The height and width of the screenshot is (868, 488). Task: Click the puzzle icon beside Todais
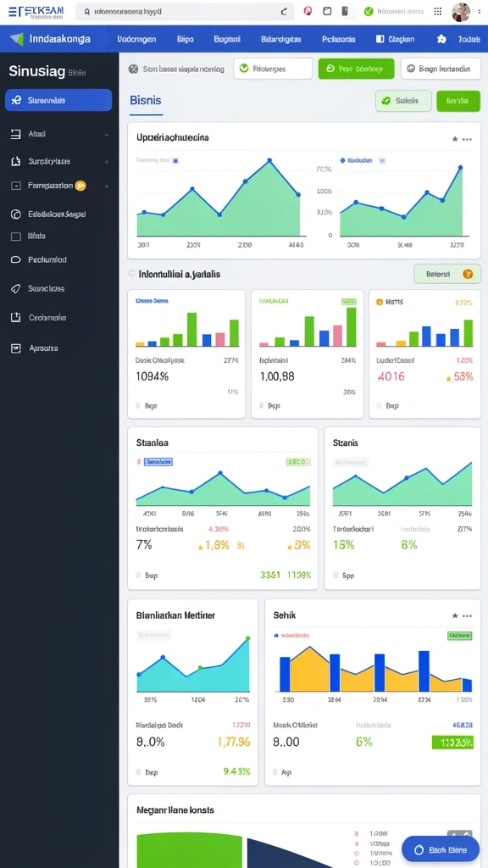(x=441, y=39)
